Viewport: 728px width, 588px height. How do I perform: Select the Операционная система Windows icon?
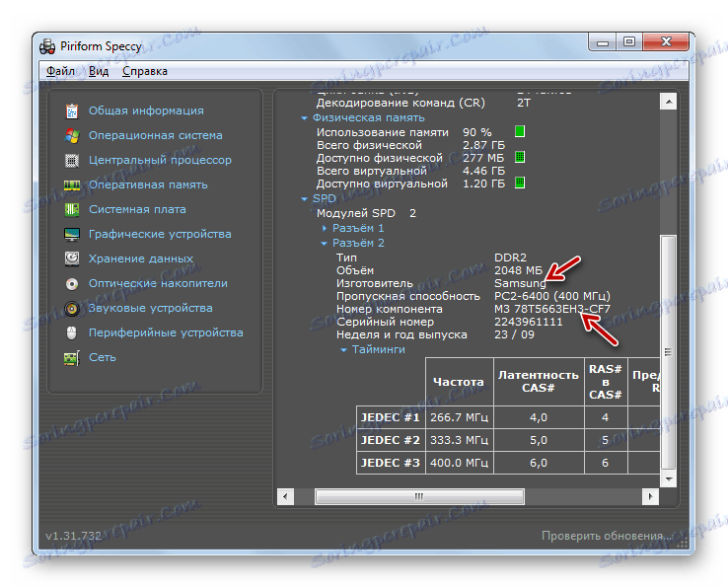(x=72, y=135)
